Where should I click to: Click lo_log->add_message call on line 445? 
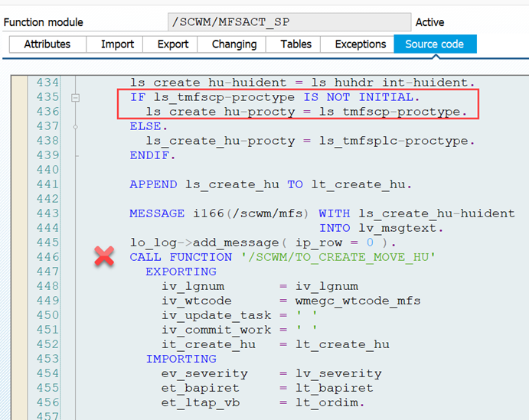click(263, 243)
